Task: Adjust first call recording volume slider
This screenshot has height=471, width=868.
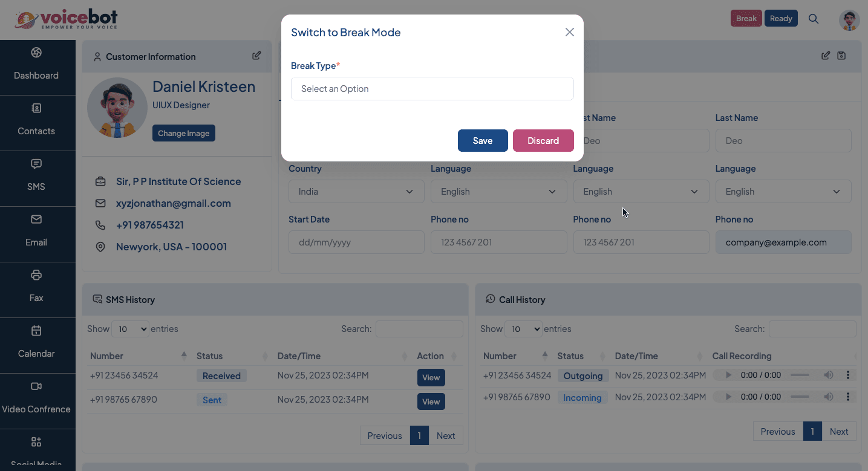Action: click(x=800, y=375)
